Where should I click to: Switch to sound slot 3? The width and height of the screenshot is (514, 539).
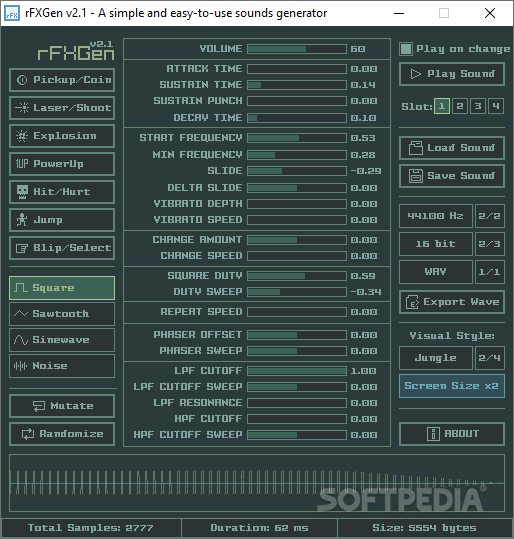click(478, 106)
